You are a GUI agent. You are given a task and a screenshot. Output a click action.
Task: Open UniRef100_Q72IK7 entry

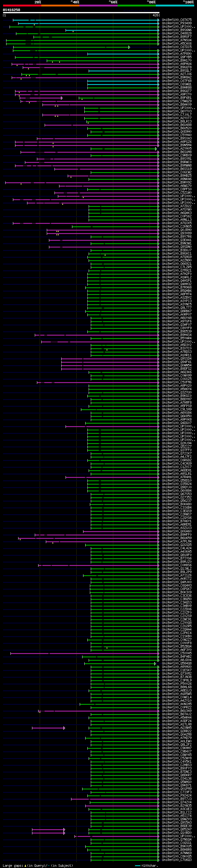(x=176, y=454)
